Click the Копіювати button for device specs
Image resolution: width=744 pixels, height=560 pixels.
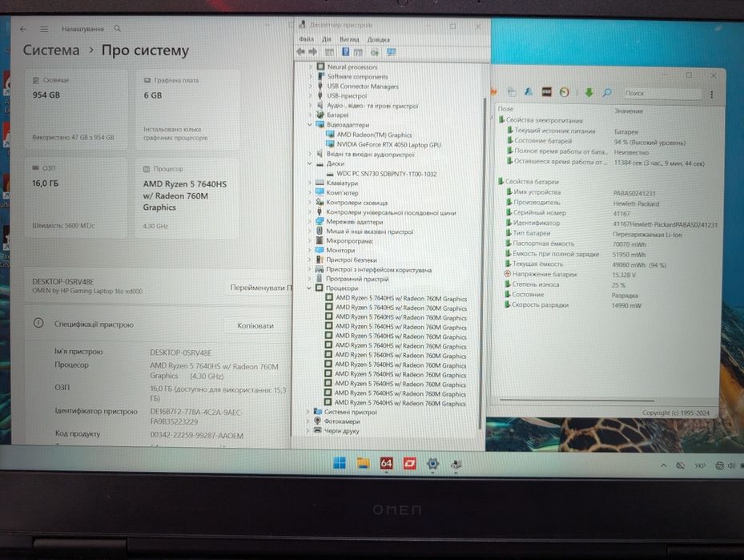(x=255, y=325)
